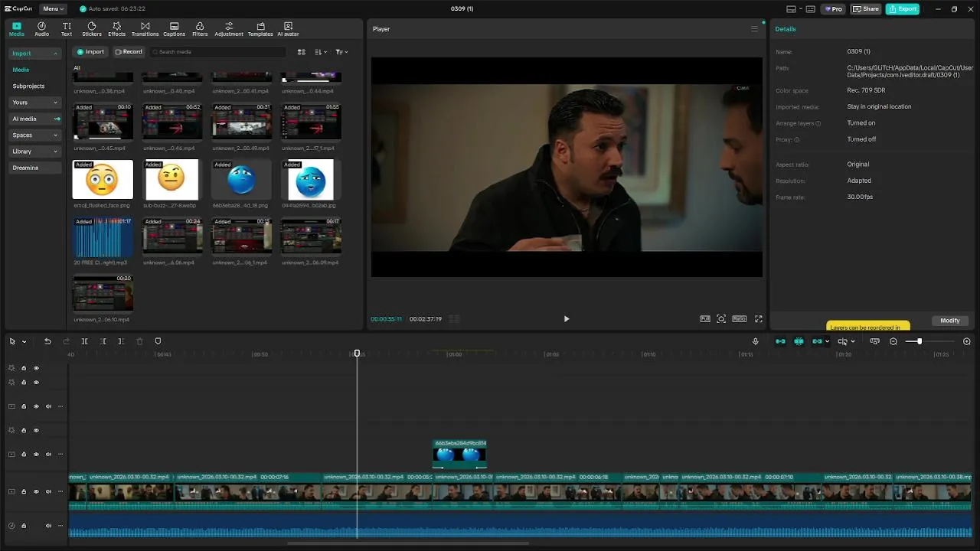Open the Filters panel
This screenshot has height=551, width=980.
200,29
